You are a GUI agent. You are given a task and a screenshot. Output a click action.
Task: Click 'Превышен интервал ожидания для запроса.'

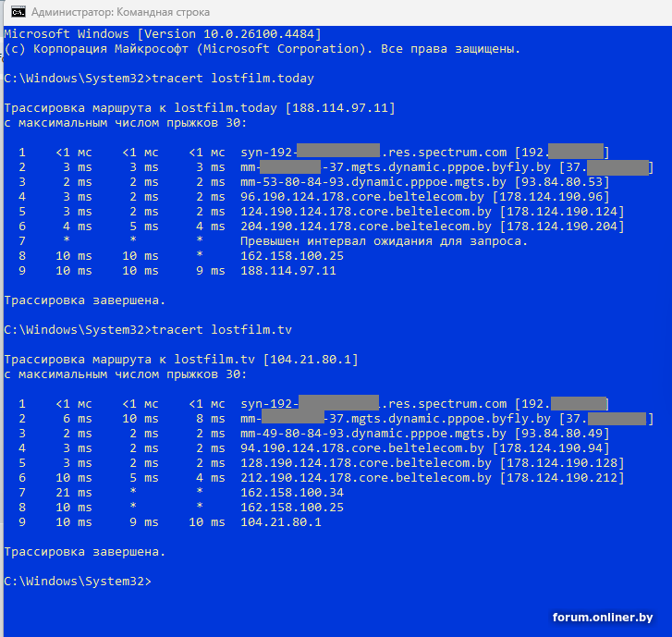click(x=384, y=241)
